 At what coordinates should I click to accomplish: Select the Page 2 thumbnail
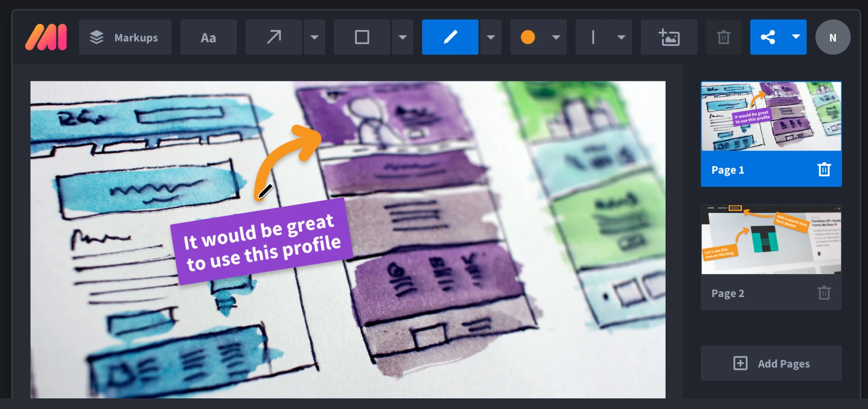771,239
